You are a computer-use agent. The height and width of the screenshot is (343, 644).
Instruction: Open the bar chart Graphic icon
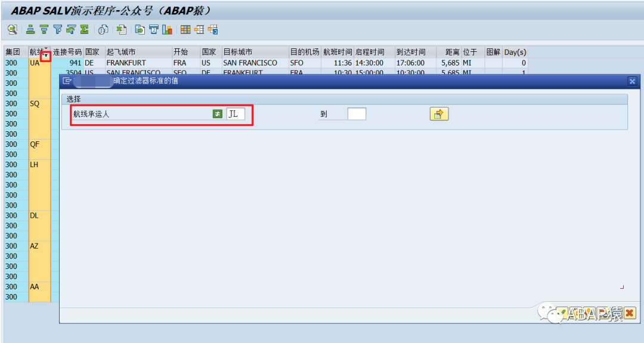167,30
